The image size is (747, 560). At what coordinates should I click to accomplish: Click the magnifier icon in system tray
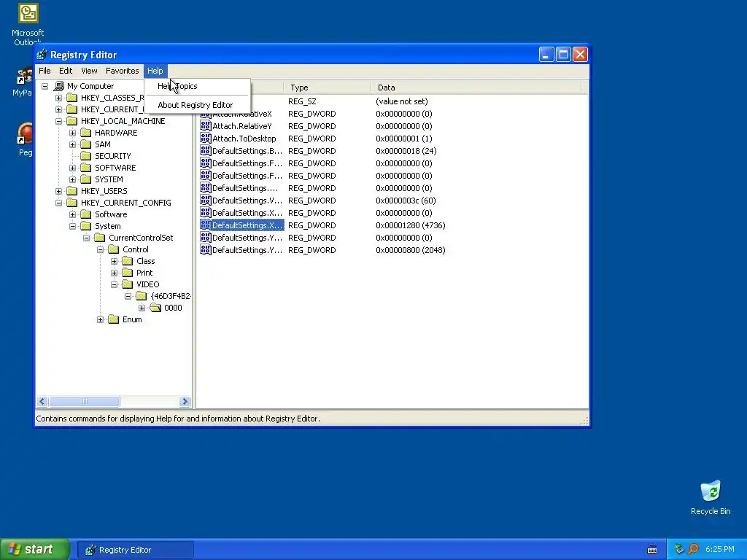[x=693, y=549]
